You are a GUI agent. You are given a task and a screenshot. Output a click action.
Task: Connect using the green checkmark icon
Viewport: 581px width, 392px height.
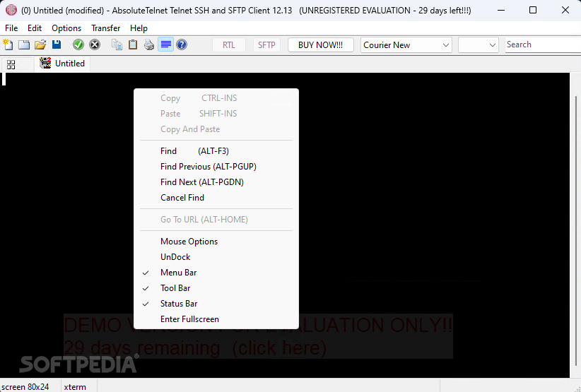(78, 44)
